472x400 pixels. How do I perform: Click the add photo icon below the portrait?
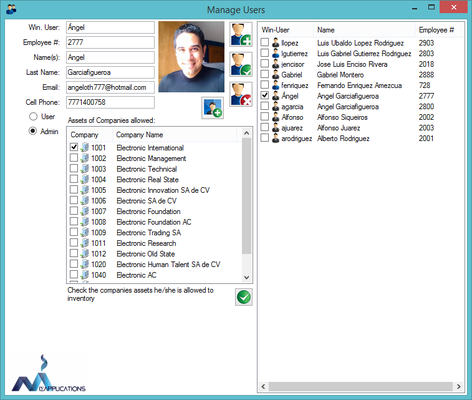213,108
